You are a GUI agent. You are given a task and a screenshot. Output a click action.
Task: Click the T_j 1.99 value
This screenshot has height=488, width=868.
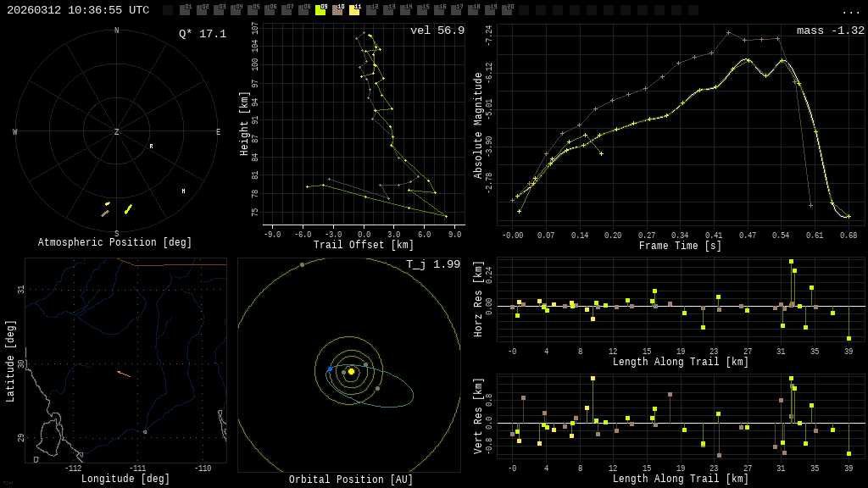tap(433, 264)
